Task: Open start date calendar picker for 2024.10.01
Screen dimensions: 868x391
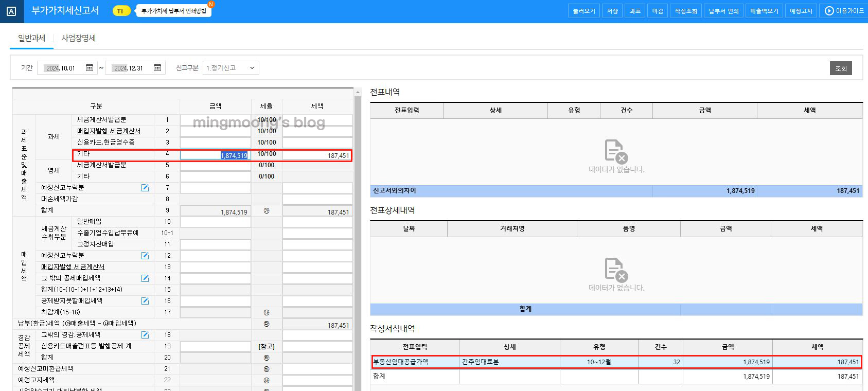Action: pos(89,67)
